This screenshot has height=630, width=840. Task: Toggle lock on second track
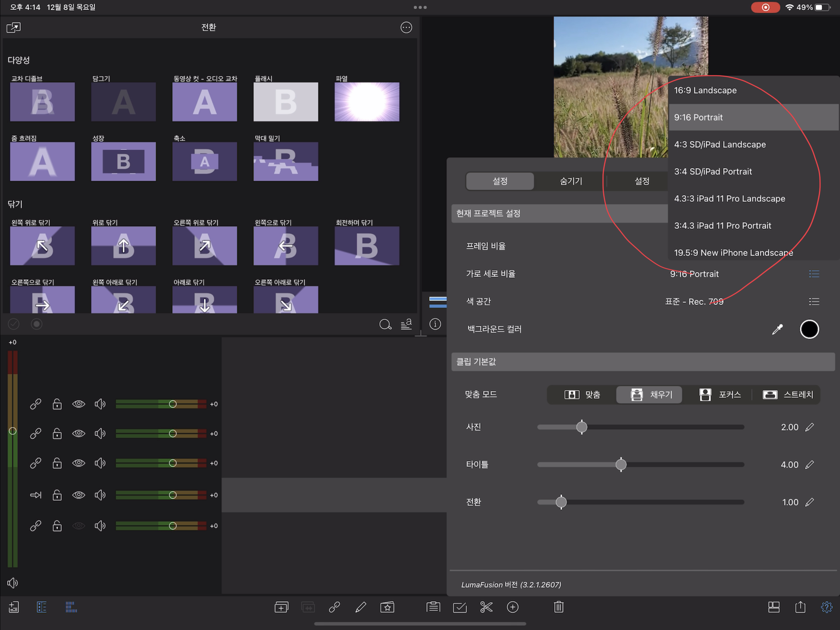(57, 433)
